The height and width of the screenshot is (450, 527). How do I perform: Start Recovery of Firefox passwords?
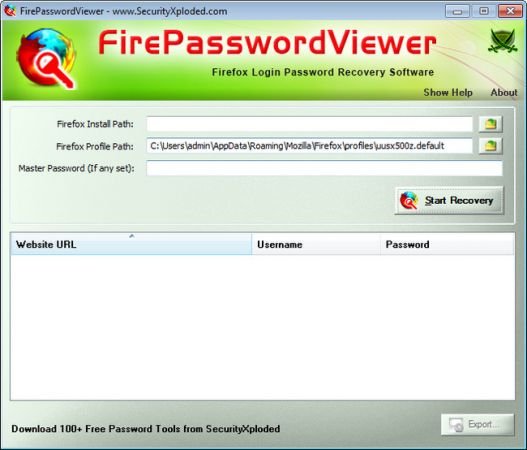(x=449, y=201)
